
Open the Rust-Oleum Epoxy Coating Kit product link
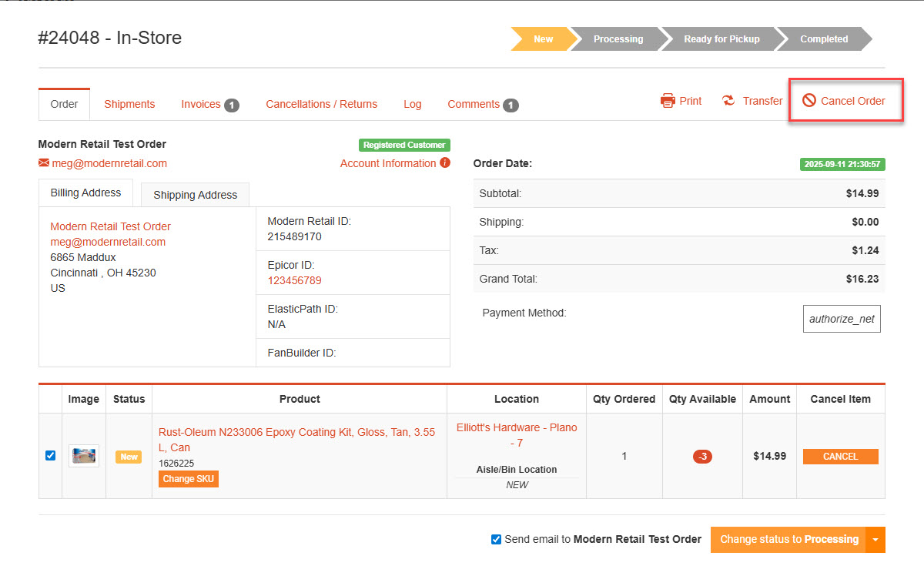click(x=297, y=440)
